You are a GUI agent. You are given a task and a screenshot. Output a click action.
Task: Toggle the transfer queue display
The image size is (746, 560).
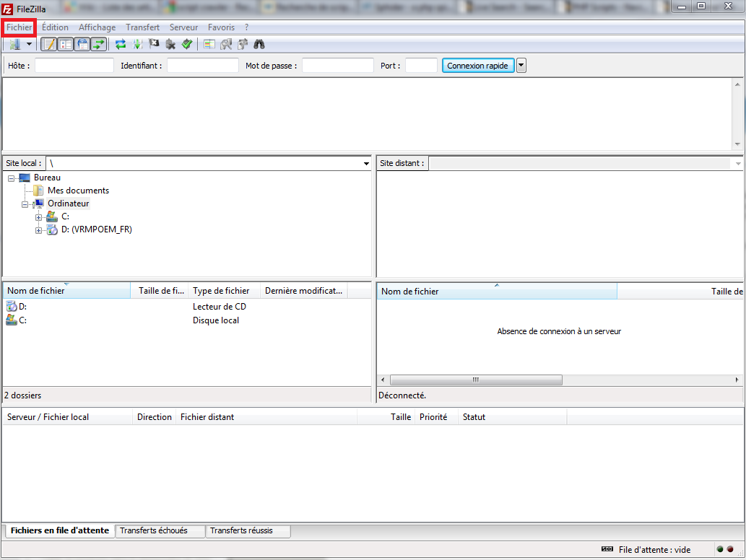(98, 44)
